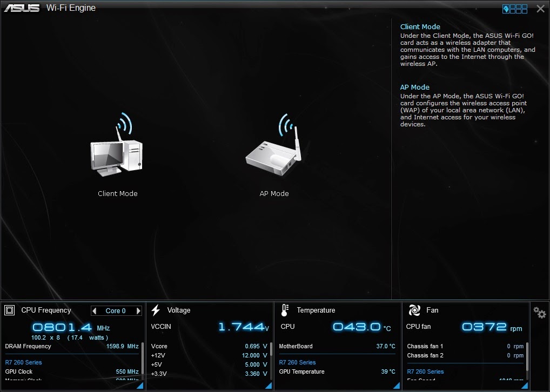This screenshot has width=550, height=392.
Task: Open monitor settings via gears icon
Action: pos(540,312)
